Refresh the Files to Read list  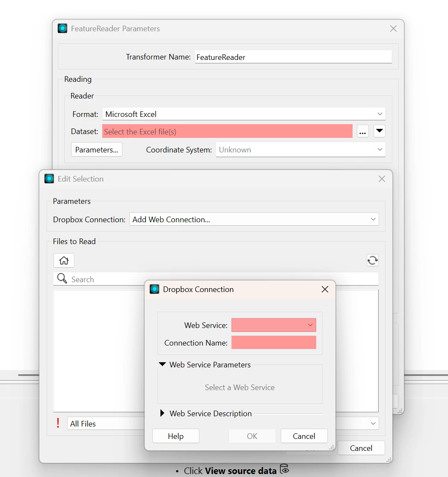[x=372, y=260]
